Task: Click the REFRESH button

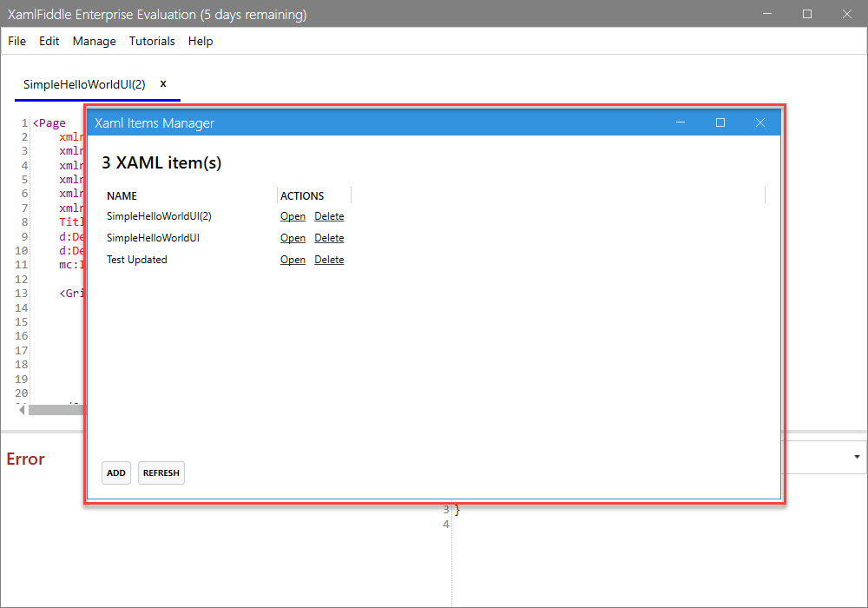Action: pos(161,473)
